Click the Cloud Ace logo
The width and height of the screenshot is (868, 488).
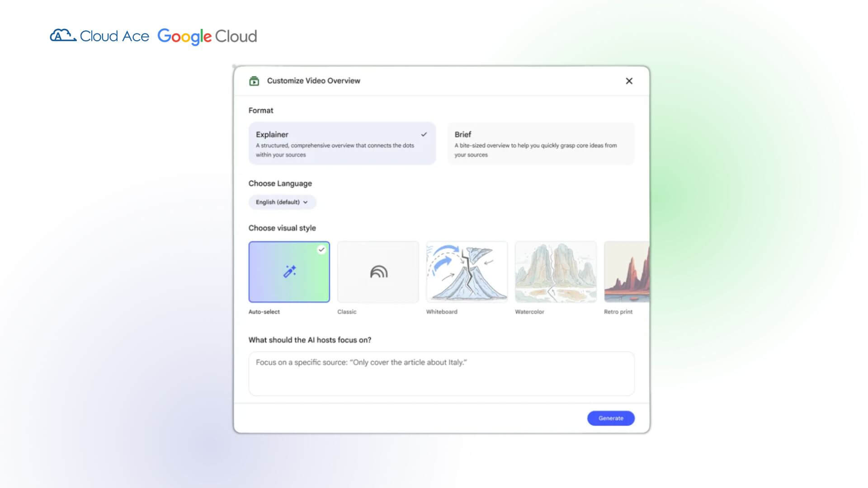99,36
